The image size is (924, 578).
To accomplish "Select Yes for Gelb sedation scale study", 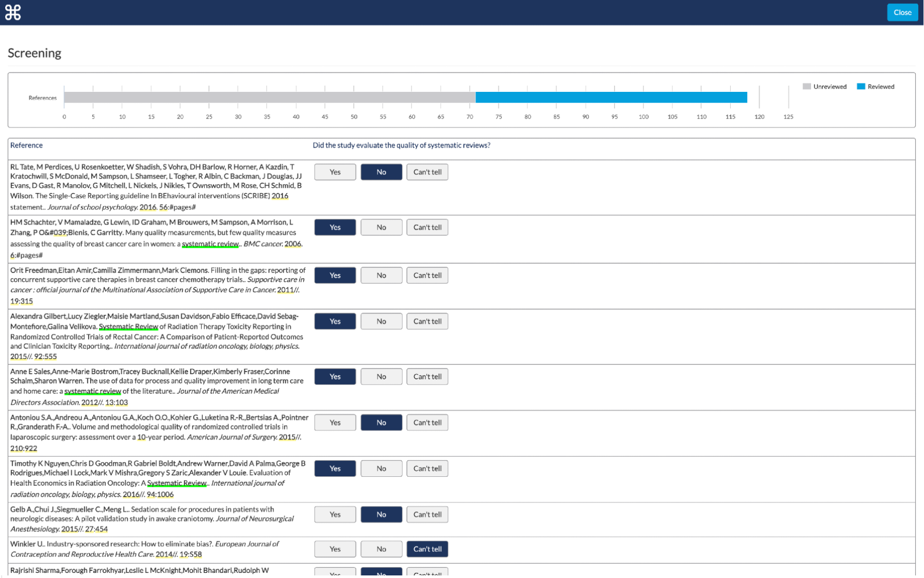I will 335,514.
